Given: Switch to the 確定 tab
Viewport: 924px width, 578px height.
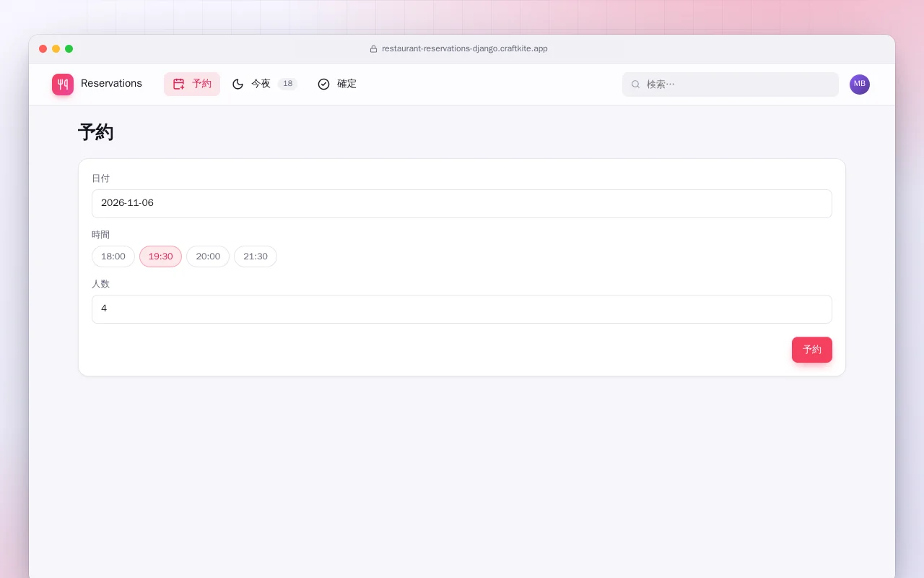Looking at the screenshot, I should [x=337, y=84].
